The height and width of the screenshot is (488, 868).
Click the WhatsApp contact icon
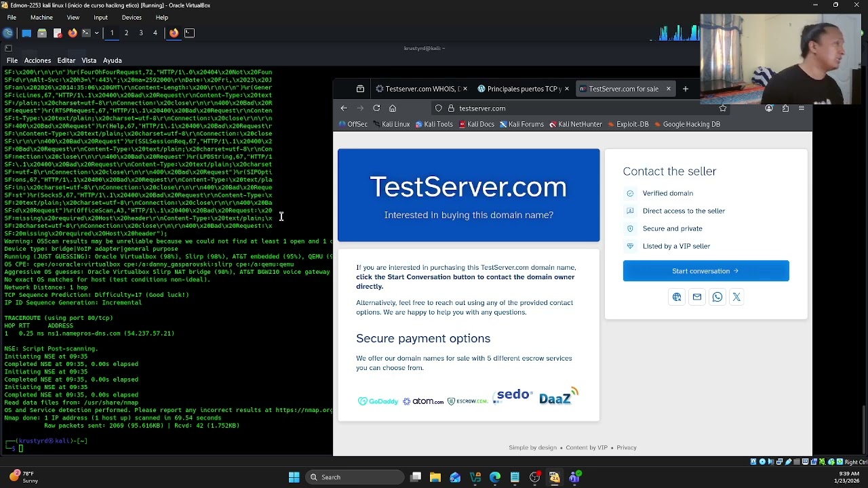[717, 297]
